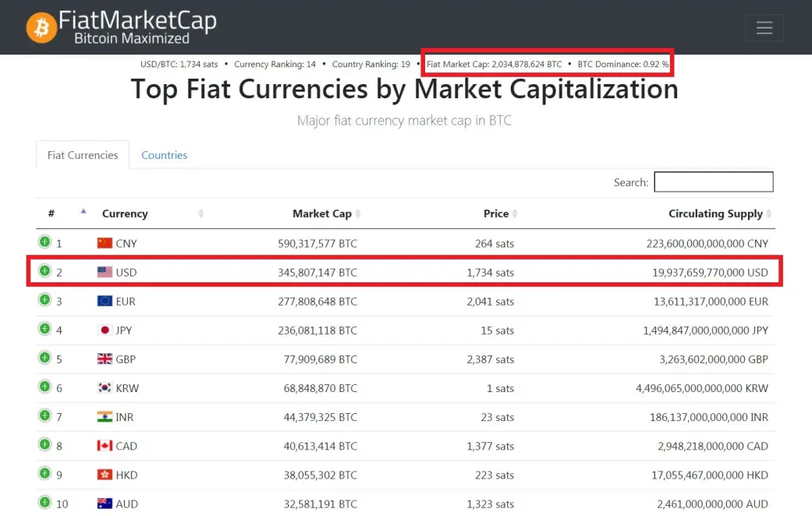The image size is (812, 516).
Task: Sort table by Circulating Supply header
Action: coord(716,214)
